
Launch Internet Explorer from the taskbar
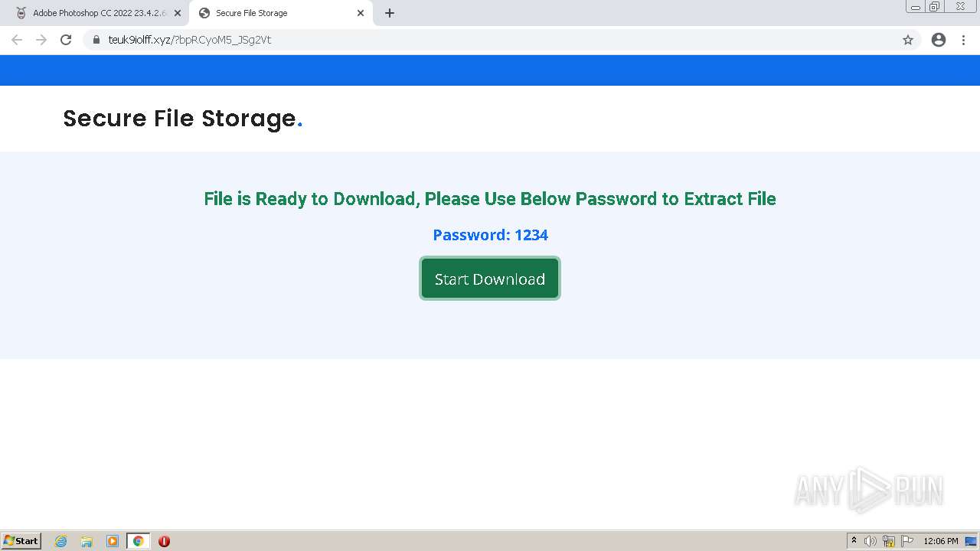click(61, 541)
